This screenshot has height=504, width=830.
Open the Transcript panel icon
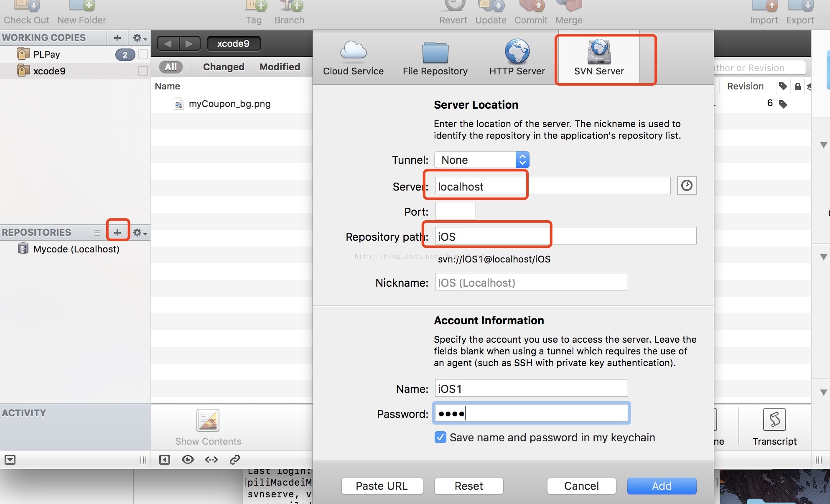coord(774,420)
